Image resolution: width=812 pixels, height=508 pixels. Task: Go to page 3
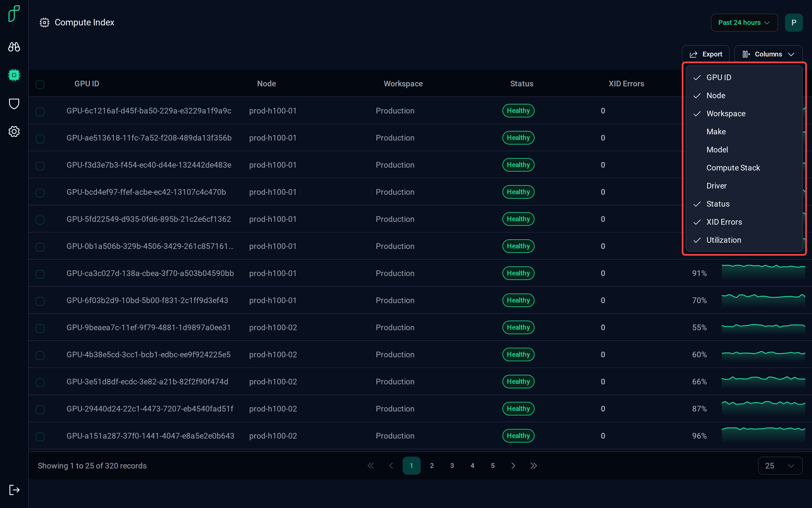click(x=452, y=466)
